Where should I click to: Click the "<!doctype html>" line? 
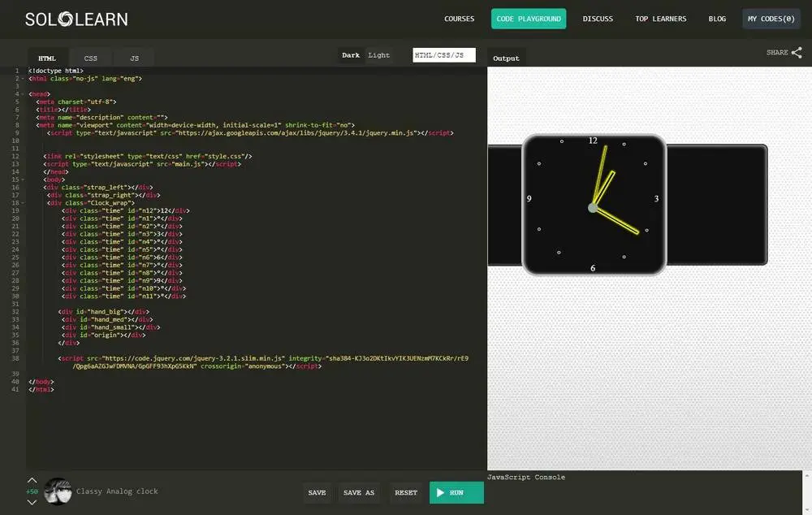pyautogui.click(x=56, y=71)
